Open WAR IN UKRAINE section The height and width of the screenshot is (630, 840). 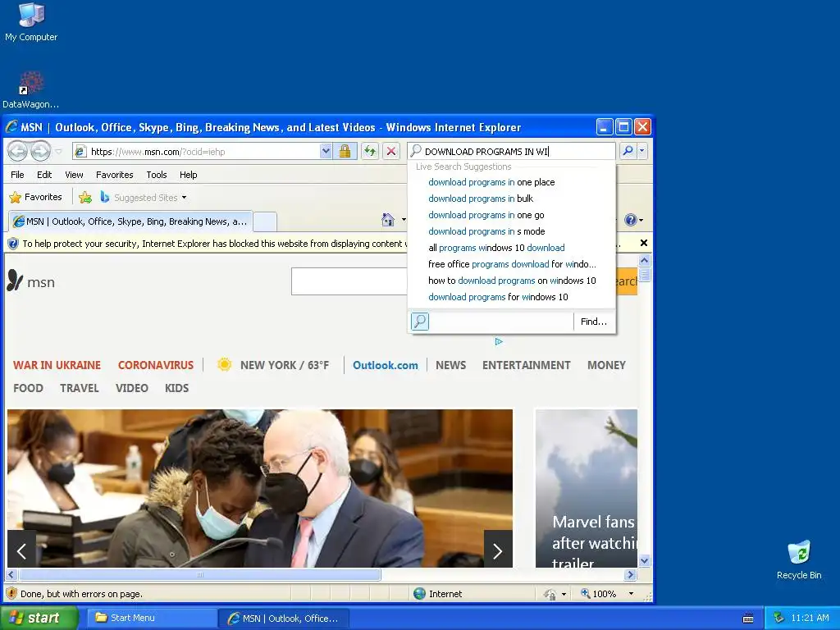pos(57,365)
